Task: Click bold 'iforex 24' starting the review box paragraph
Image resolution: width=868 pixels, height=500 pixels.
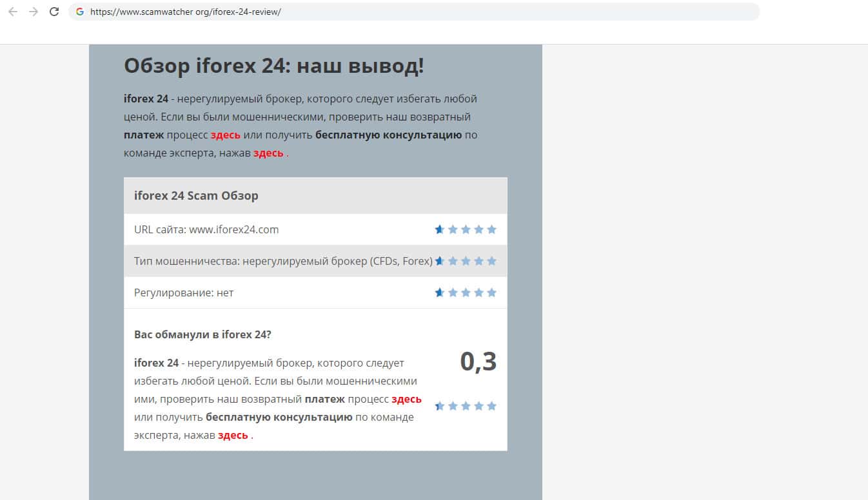Action: 156,363
